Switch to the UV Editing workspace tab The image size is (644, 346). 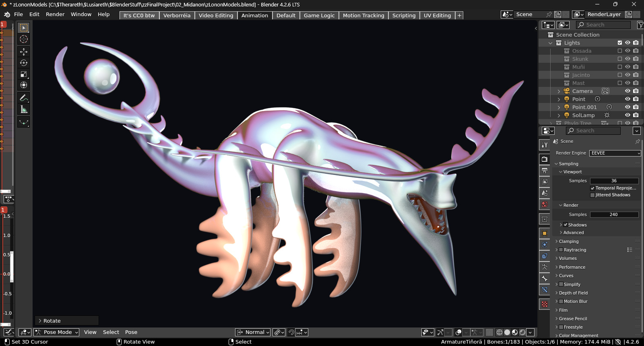click(x=437, y=15)
